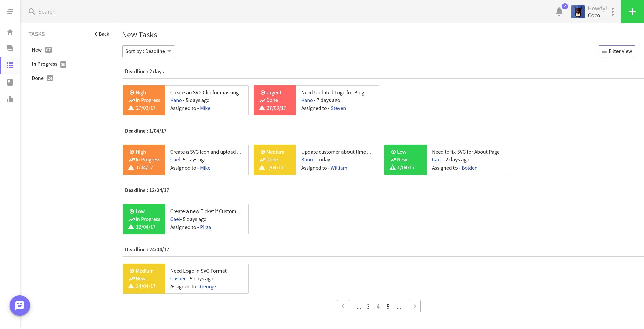
Task: Select the New tasks tab
Action: [x=71, y=50]
